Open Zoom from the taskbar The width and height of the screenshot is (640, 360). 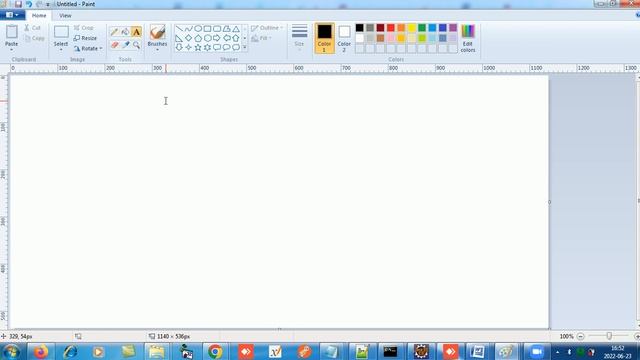pyautogui.click(x=536, y=351)
